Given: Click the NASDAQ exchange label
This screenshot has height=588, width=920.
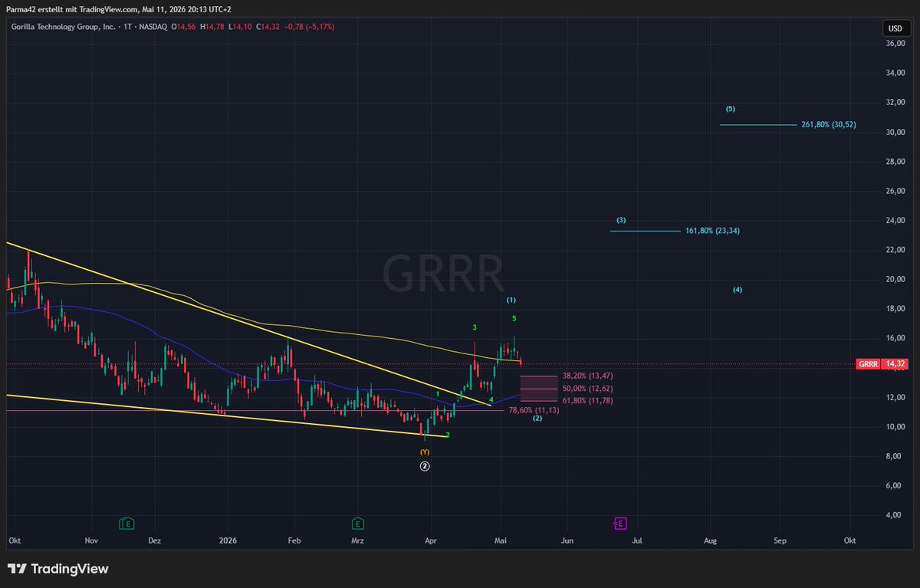Looking at the screenshot, I should [x=153, y=27].
